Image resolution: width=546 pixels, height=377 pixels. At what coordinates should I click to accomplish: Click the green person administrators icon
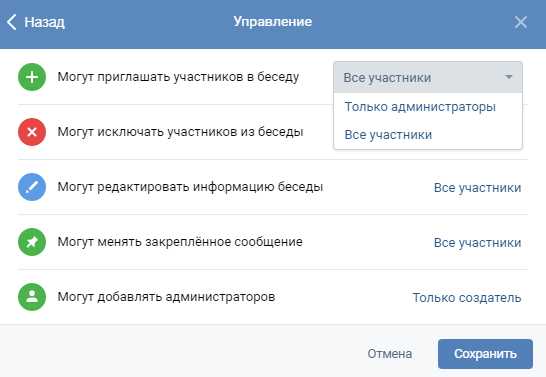click(32, 297)
